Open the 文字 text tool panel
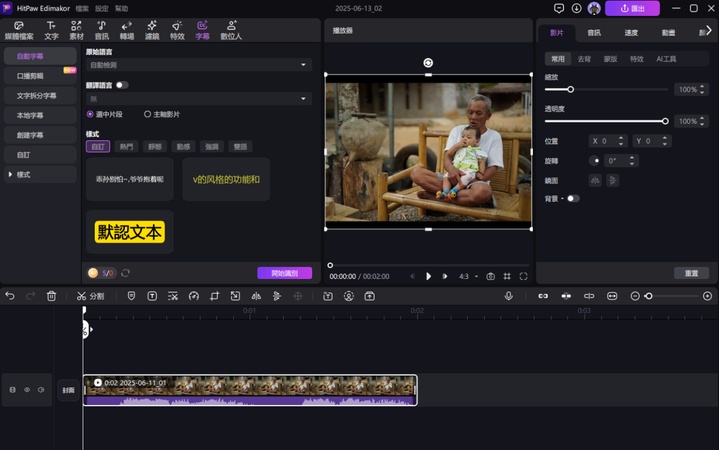 click(x=51, y=30)
